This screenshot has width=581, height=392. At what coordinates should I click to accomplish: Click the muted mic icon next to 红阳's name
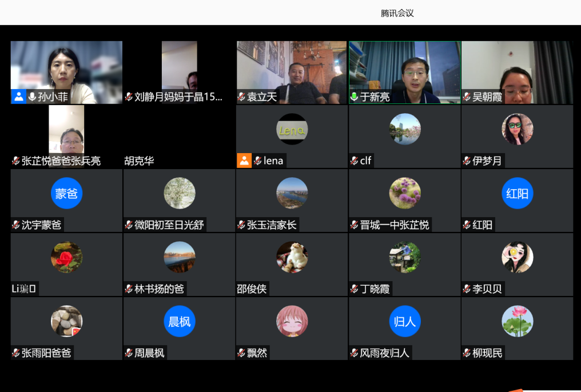click(x=467, y=225)
